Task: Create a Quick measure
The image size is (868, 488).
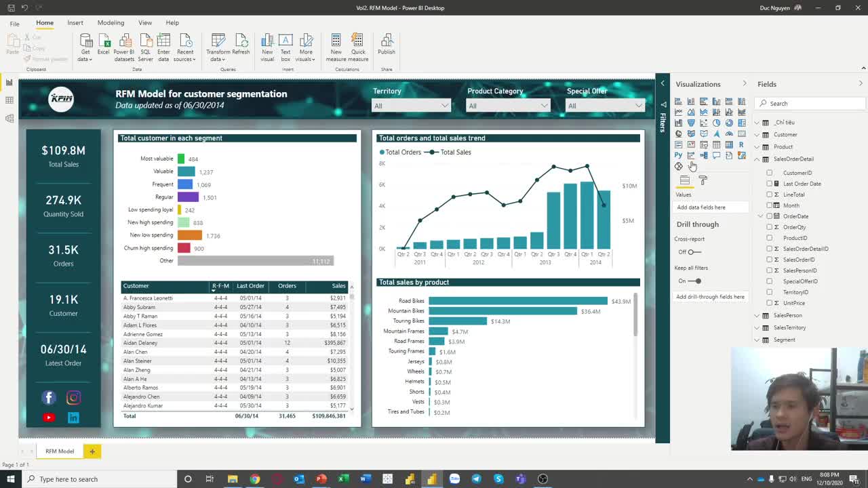Action: tap(358, 47)
